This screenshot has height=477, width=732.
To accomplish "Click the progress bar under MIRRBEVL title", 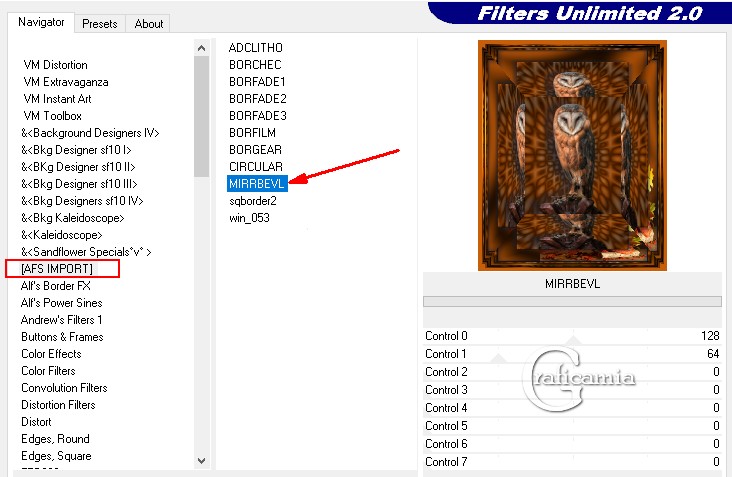I will (x=572, y=302).
